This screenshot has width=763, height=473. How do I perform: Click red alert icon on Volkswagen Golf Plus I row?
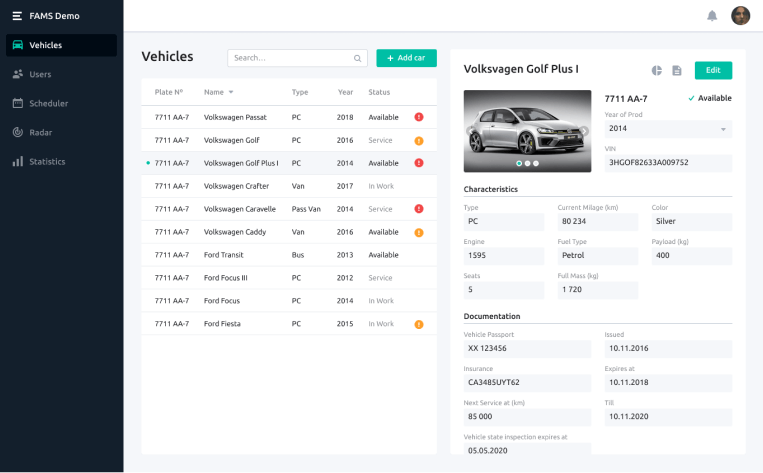coord(418,163)
